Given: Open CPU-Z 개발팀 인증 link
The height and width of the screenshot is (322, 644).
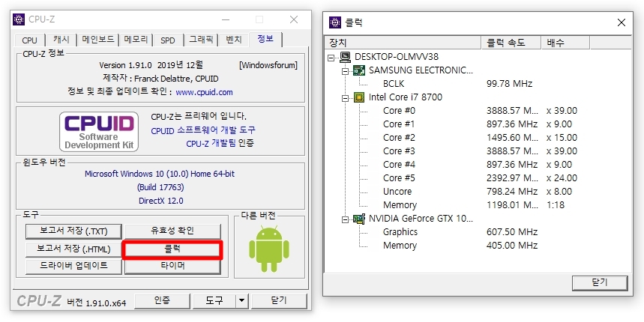Looking at the screenshot, I should tap(220, 144).
